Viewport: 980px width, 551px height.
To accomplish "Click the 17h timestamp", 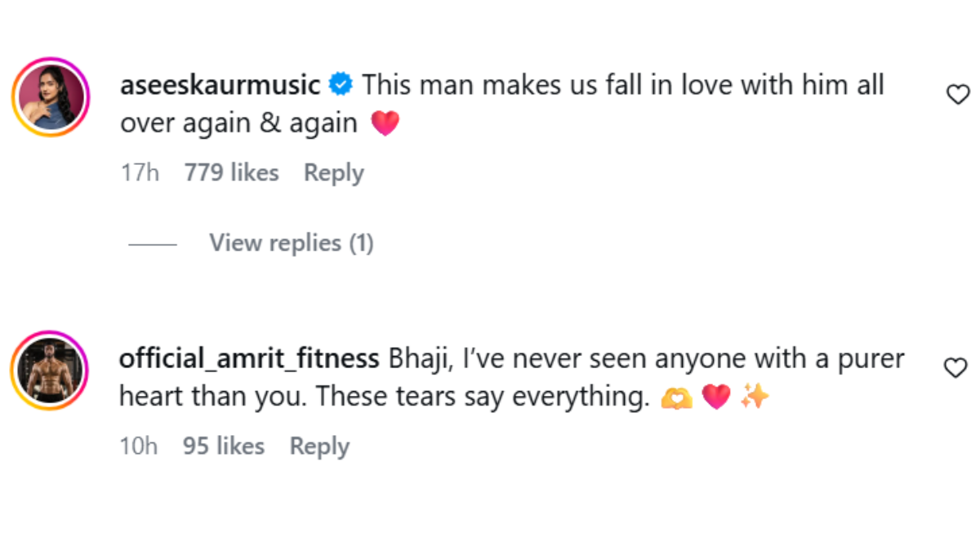I will [140, 173].
